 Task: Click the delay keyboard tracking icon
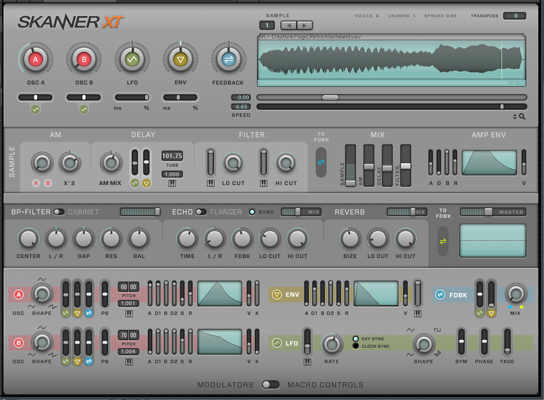pyautogui.click(x=172, y=183)
